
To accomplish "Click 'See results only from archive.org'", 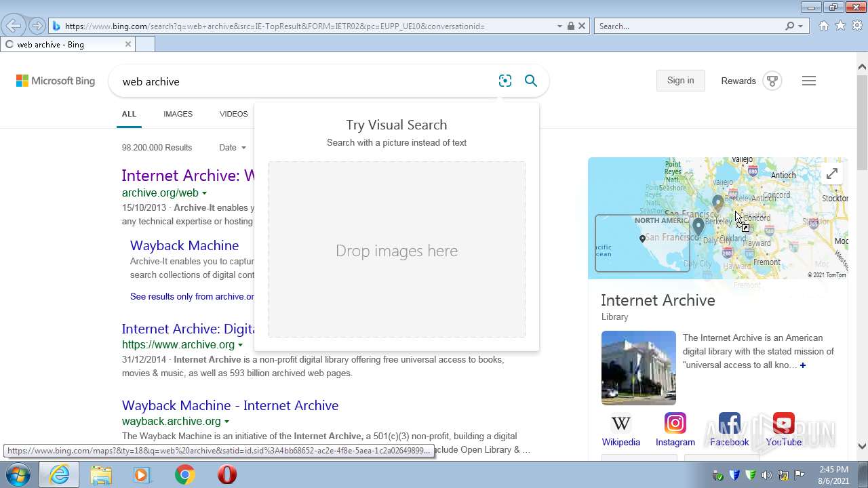I will pos(192,296).
